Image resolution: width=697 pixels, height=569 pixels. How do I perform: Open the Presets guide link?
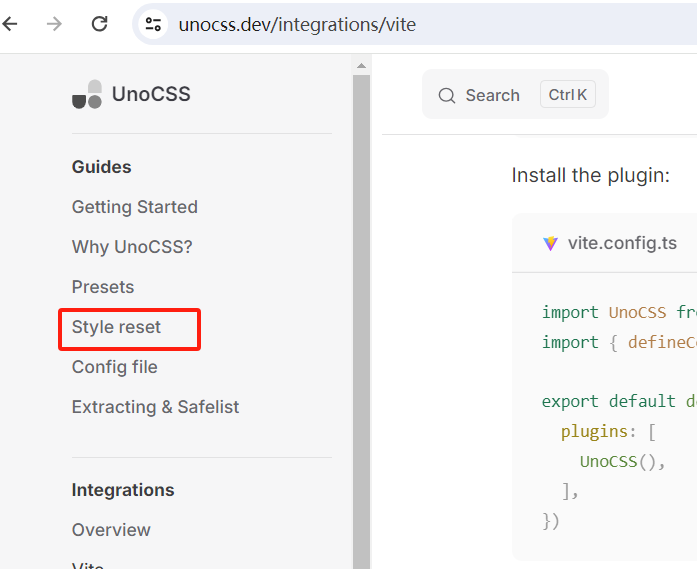(103, 287)
